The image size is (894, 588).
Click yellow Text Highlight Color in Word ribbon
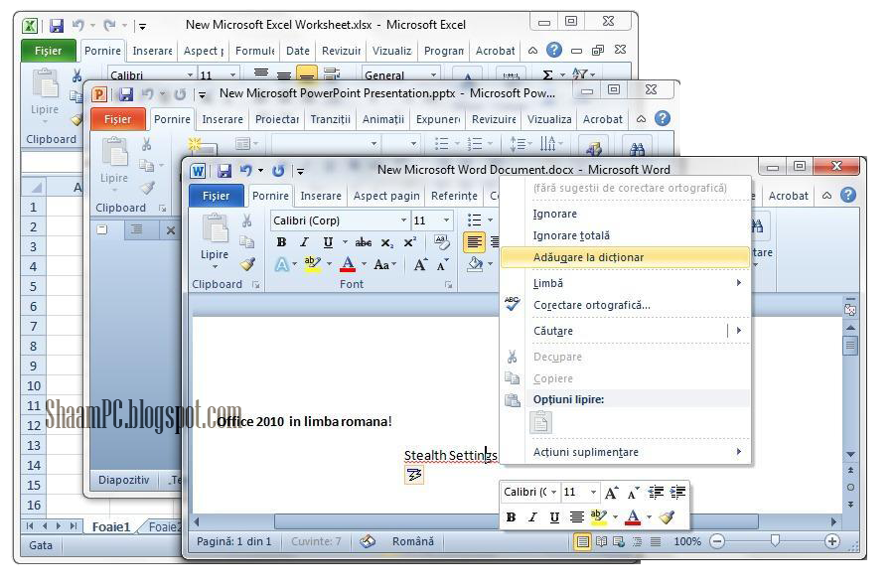tap(313, 264)
